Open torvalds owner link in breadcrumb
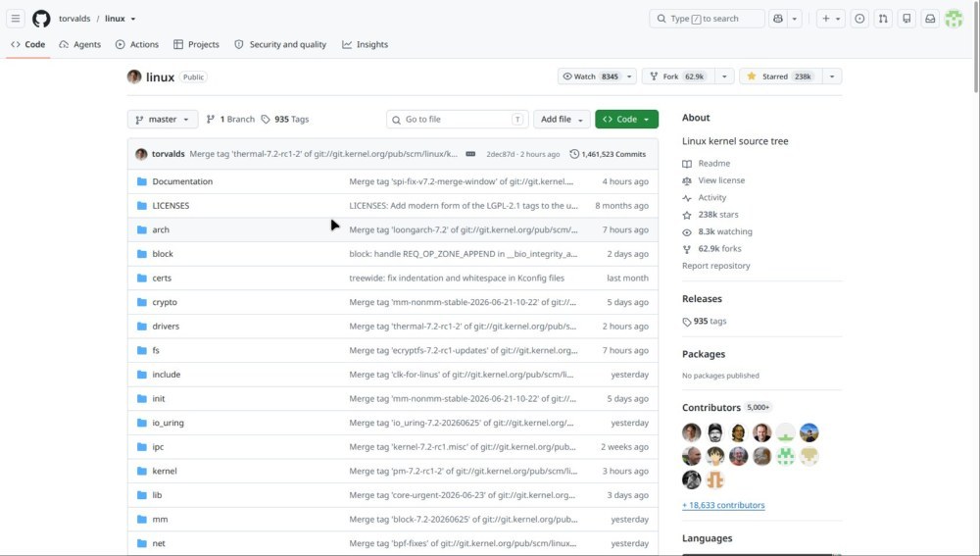The width and height of the screenshot is (980, 556). pos(74,19)
